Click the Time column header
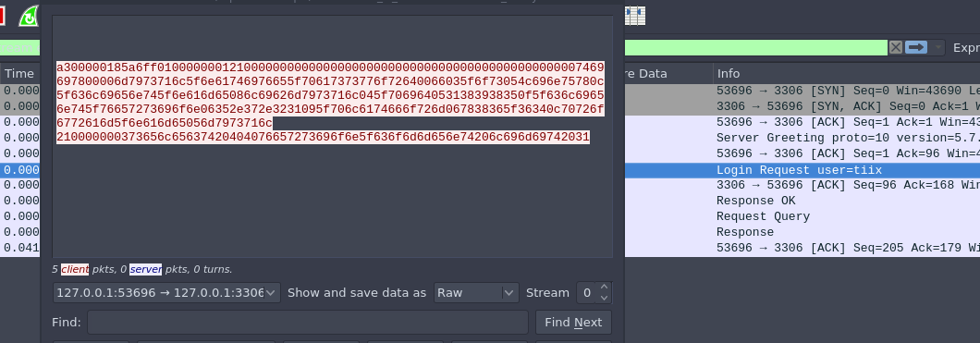This screenshot has width=980, height=343. point(19,74)
